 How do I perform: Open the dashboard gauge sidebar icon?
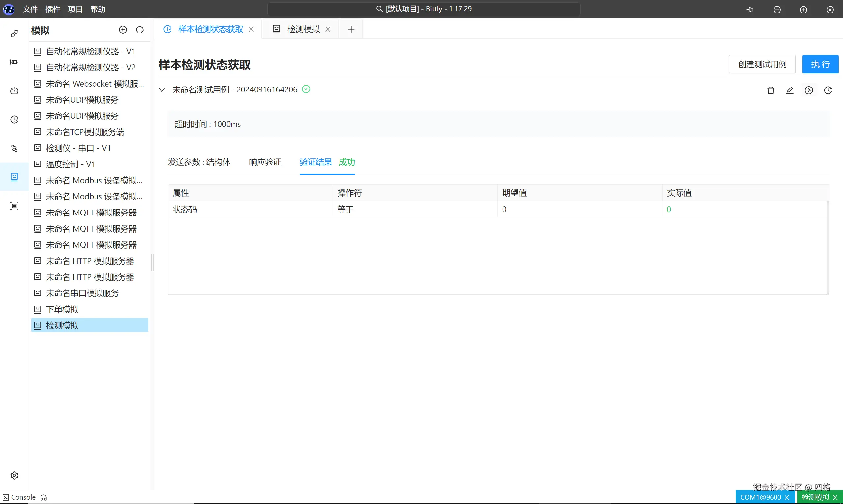tap(14, 91)
